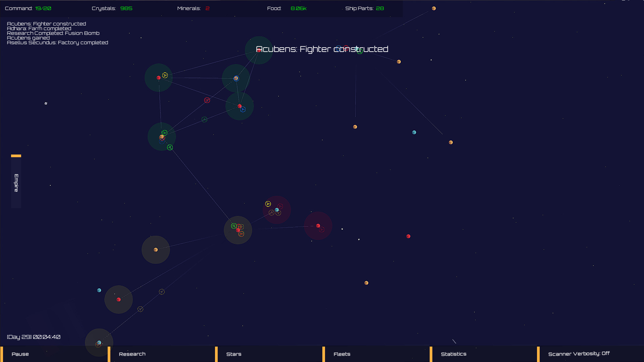Screen dimensions: 644x362
Task: Click the Ship Parts 28 readout
Action: point(365,8)
